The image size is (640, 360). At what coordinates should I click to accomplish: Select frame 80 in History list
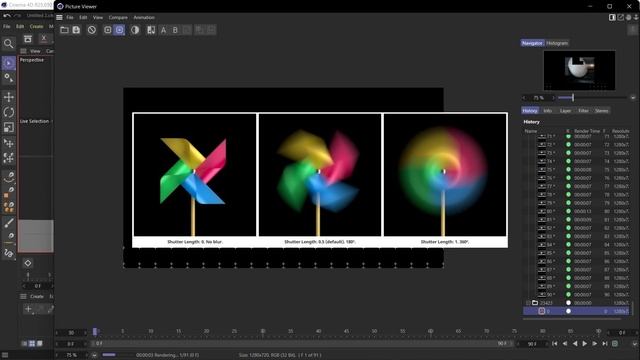click(577, 211)
